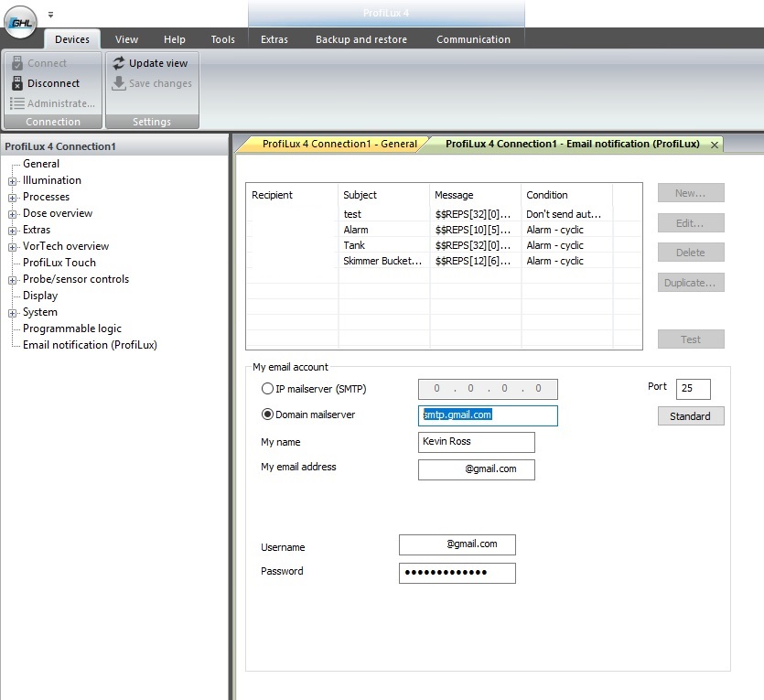This screenshot has width=764, height=700.
Task: Click the Edit... button
Action: pos(691,223)
